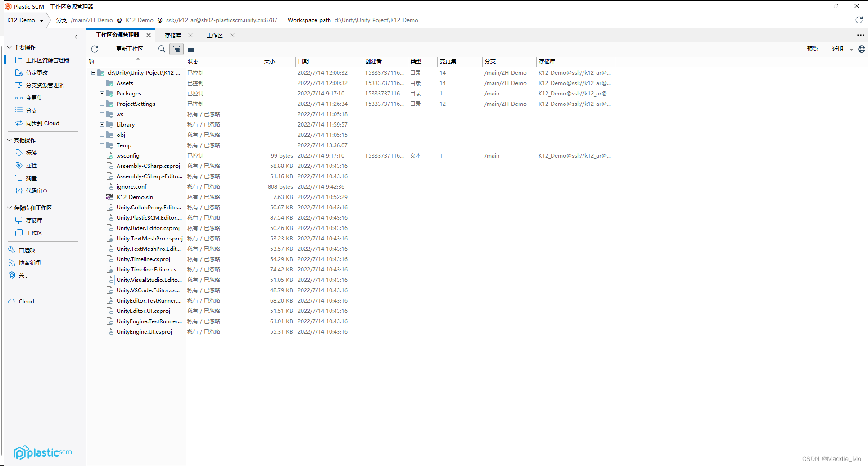Image resolution: width=868 pixels, height=466 pixels.
Task: Select the obj folder row
Action: tap(351, 135)
